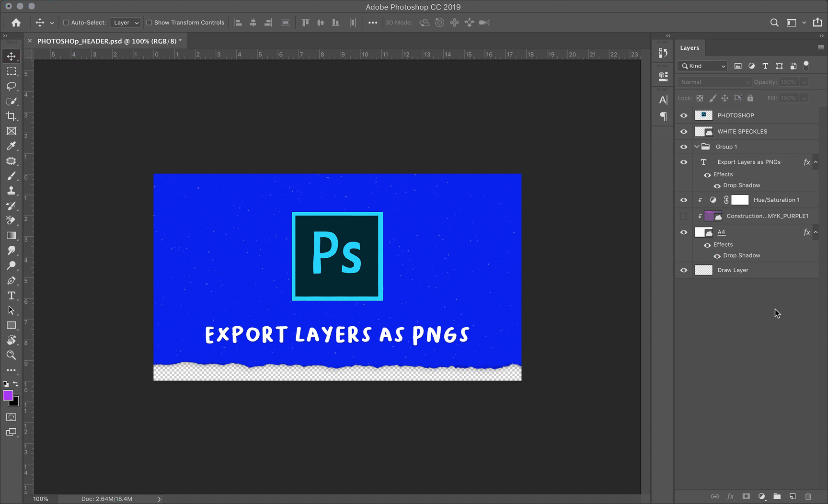Collapse effects on Export Layers as PNGs
Image resolution: width=828 pixels, height=504 pixels.
(x=816, y=162)
